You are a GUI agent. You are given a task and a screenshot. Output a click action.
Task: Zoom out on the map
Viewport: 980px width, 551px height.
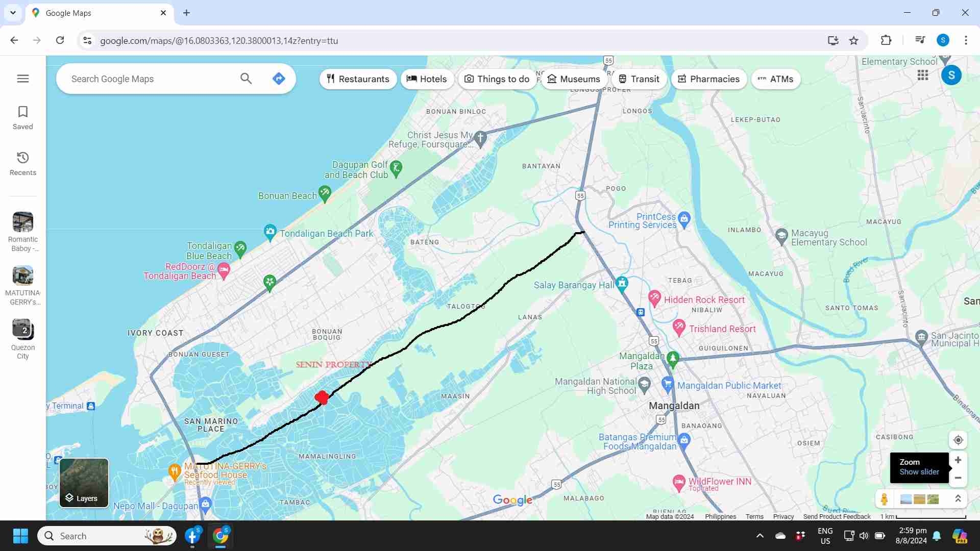(x=958, y=478)
